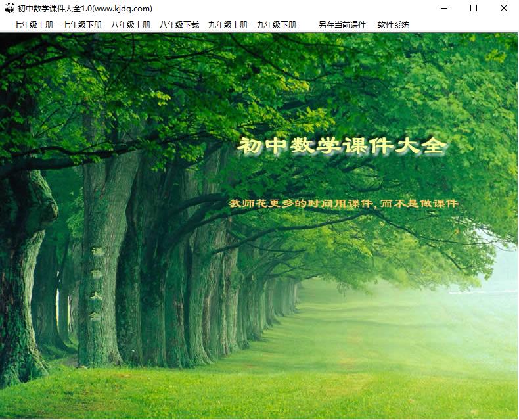Minimize the courseware window
Image resolution: width=519 pixels, height=420 pixels.
click(443, 9)
